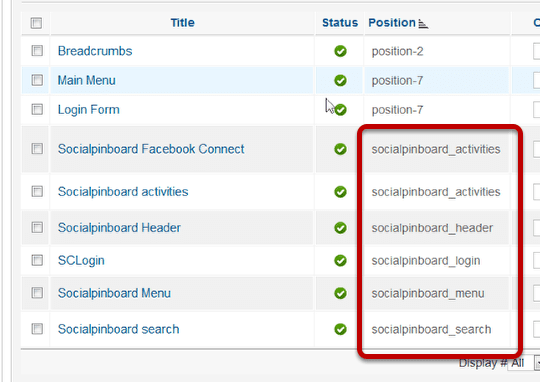Click the Position sort order icon

(x=423, y=24)
